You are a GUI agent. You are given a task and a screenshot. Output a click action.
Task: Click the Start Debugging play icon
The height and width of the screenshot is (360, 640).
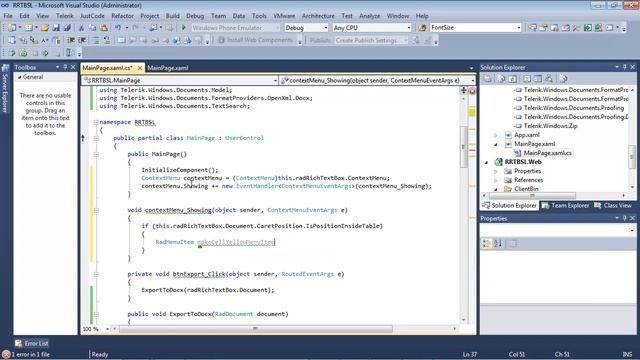pos(184,28)
